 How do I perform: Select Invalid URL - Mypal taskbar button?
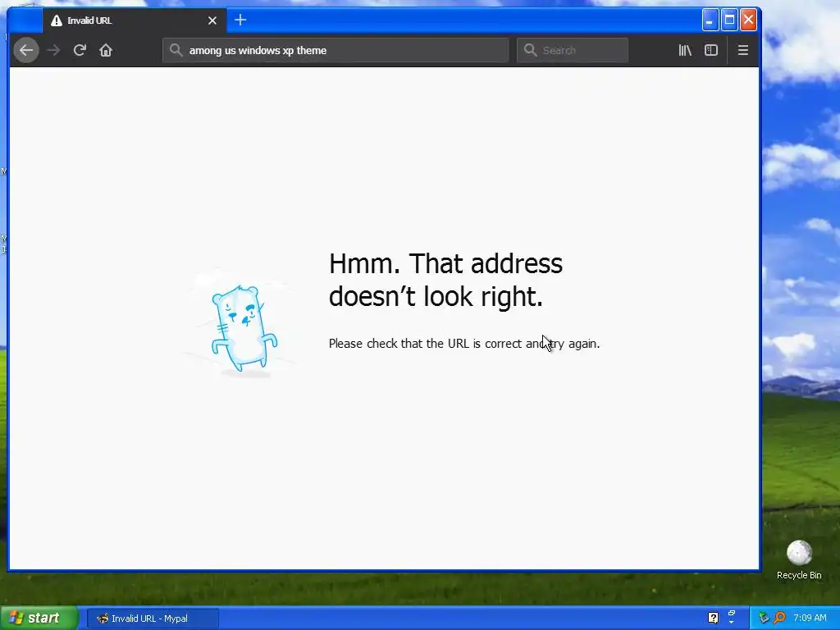coord(152,619)
